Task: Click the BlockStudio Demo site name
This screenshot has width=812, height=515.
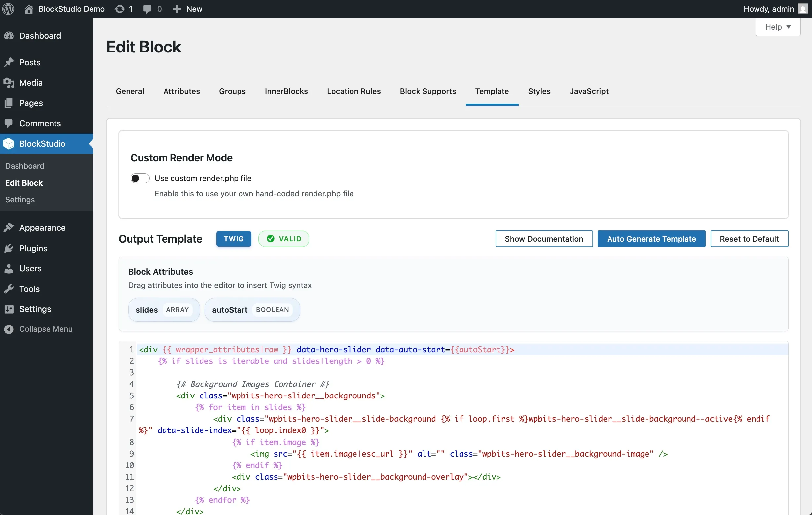Action: 71,9
